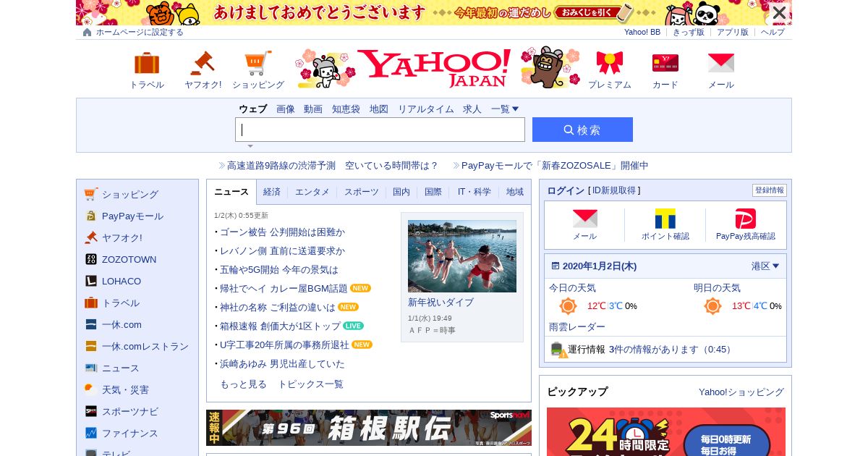Click the home icon beside ホームページに設定する

pos(88,32)
